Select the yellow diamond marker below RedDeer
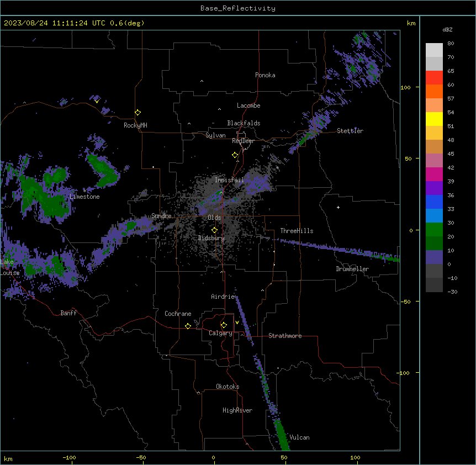The width and height of the screenshot is (476, 465). 235,155
